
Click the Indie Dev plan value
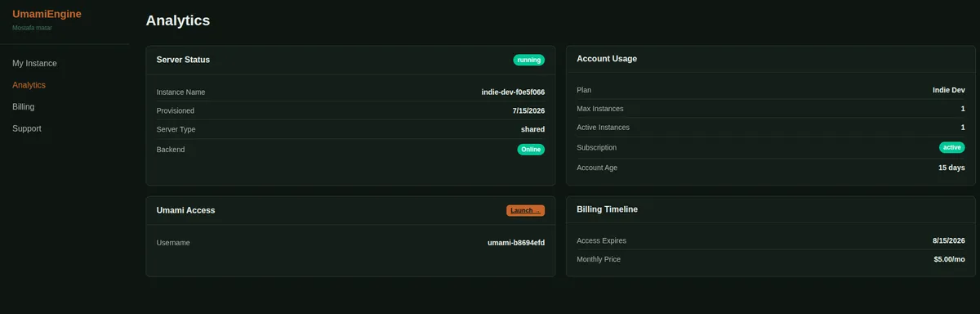click(x=949, y=90)
